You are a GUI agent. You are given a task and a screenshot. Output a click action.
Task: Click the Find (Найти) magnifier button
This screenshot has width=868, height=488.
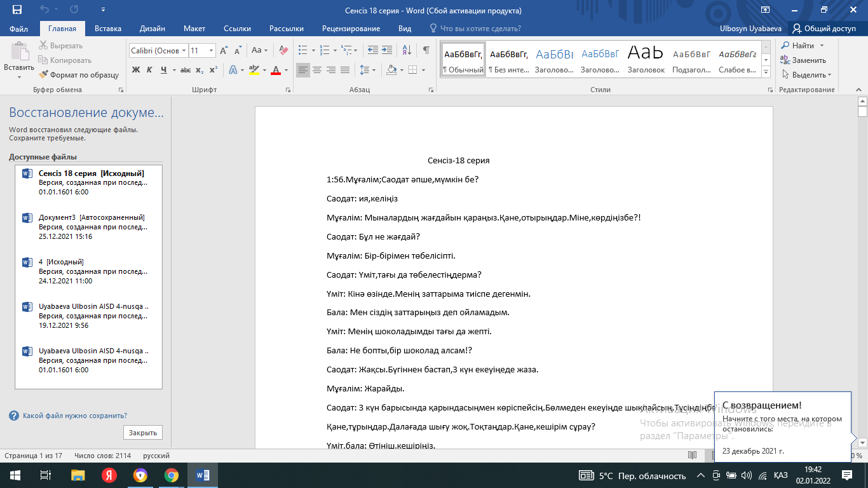pos(799,46)
